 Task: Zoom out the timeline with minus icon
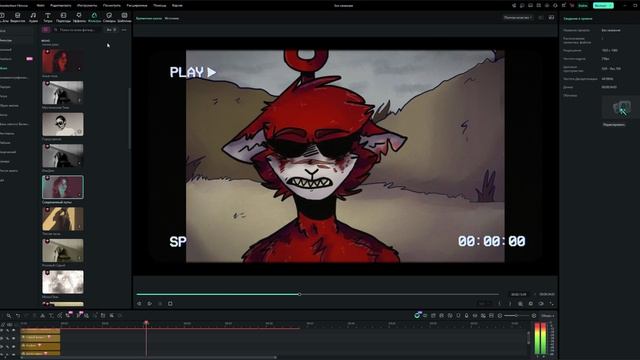pos(500,316)
